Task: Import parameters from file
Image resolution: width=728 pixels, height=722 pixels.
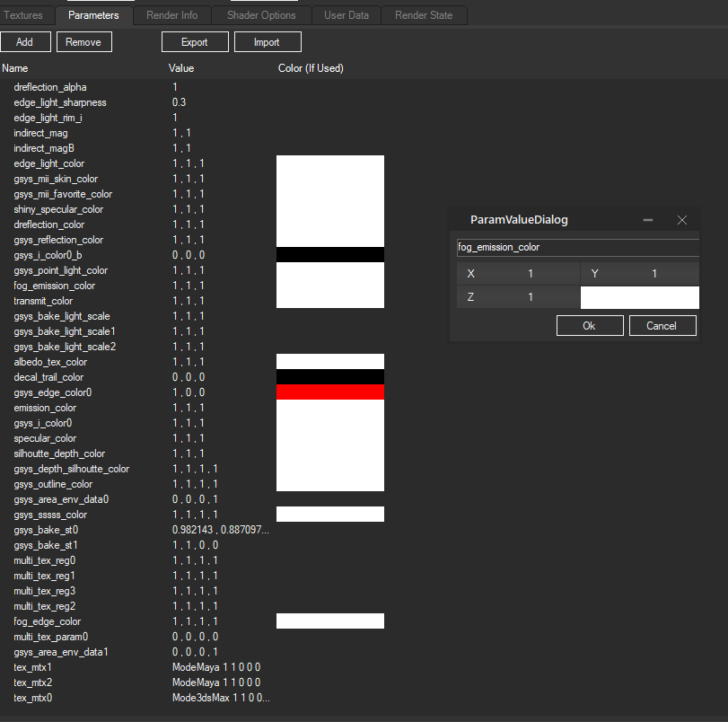Action: (267, 41)
